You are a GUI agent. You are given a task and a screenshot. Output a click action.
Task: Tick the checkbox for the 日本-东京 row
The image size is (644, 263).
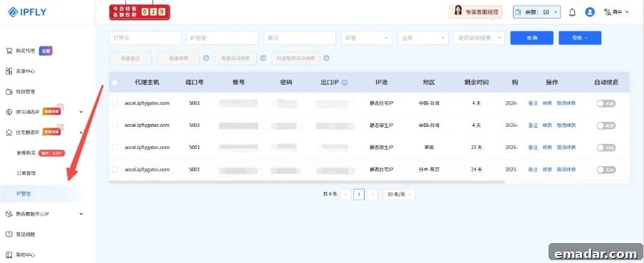115,170
